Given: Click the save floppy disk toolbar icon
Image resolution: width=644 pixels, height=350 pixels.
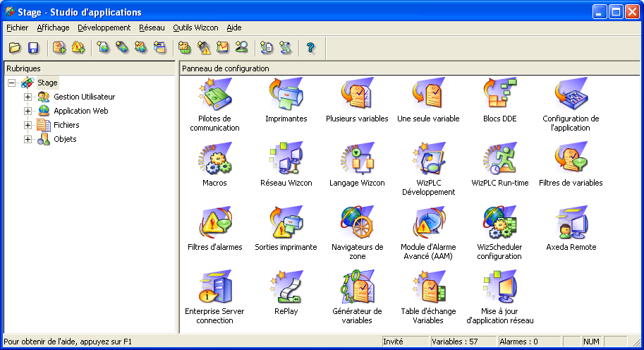Looking at the screenshot, I should 33,48.
